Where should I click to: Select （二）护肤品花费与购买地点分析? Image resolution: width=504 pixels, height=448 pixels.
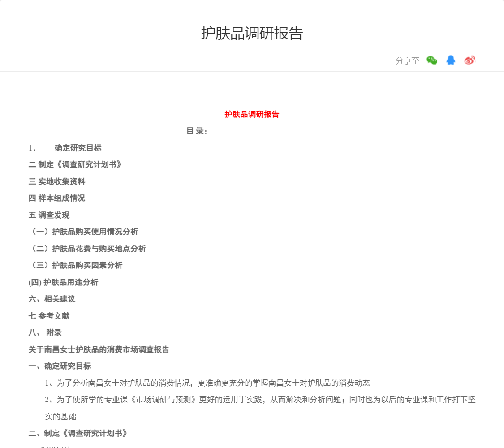tap(88, 249)
